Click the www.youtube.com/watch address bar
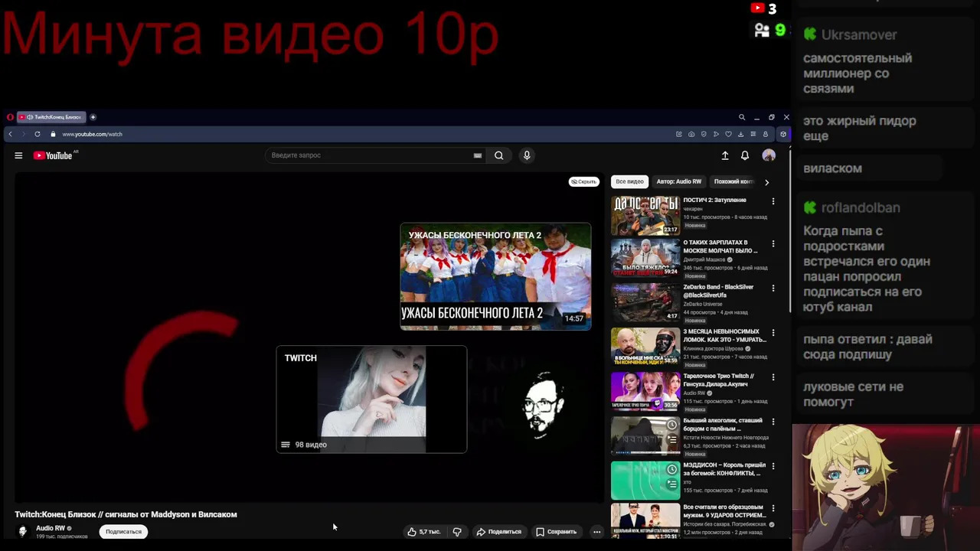This screenshot has width=980, height=551. [92, 134]
